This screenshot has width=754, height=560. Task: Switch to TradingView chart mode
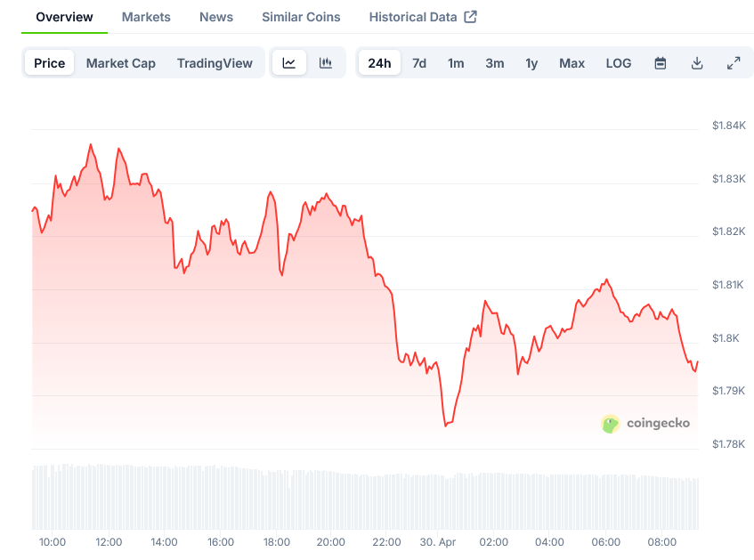pos(215,63)
